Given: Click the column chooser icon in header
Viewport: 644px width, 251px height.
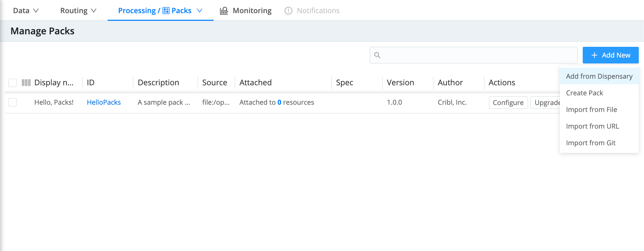Looking at the screenshot, I should coord(26,83).
